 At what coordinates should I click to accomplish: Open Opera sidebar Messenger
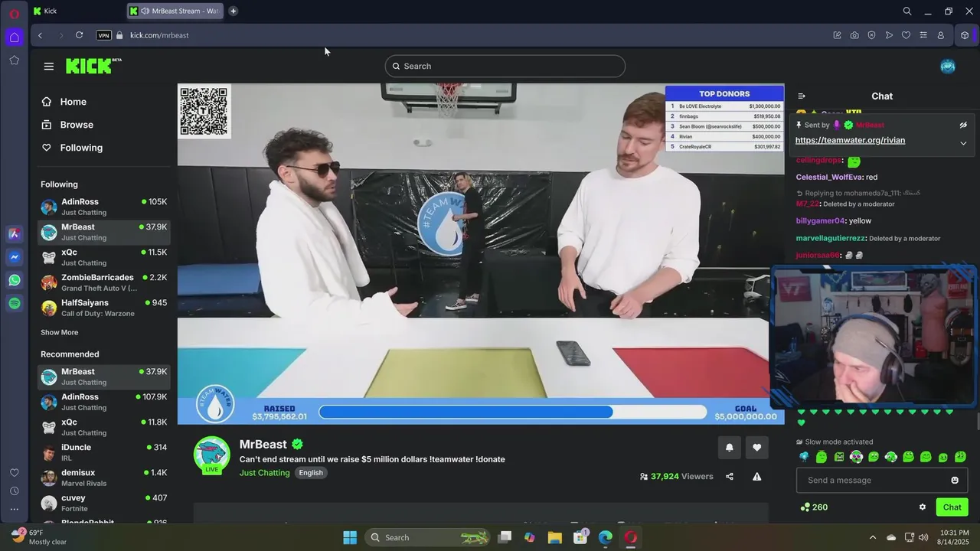pyautogui.click(x=15, y=258)
